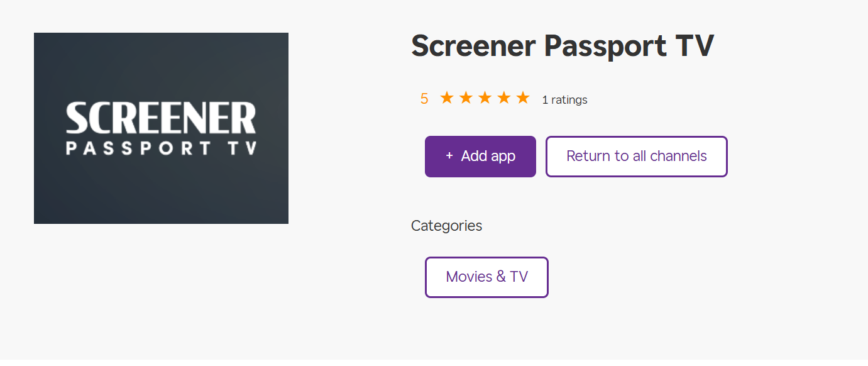The image size is (868, 366).
Task: Click PASSPORT TV text inside the logo
Action: 161,148
